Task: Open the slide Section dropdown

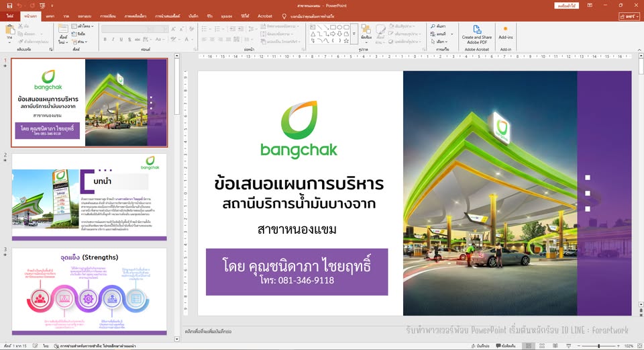Action: pyautogui.click(x=80, y=42)
